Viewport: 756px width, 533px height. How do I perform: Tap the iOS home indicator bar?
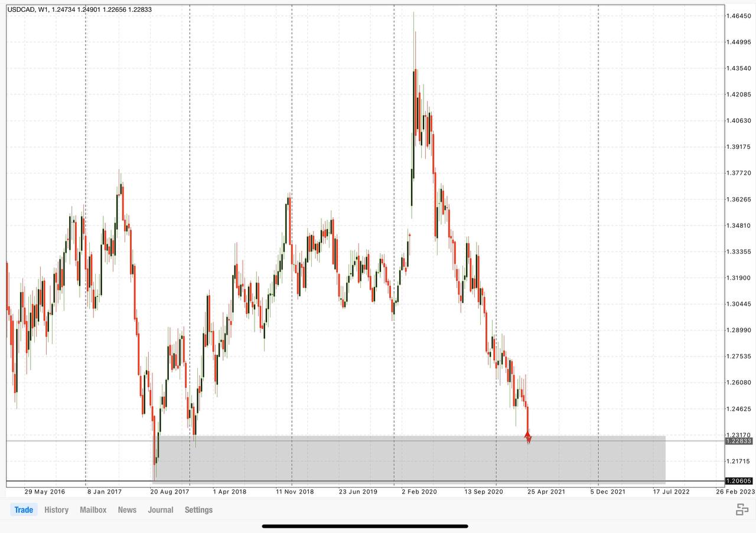365,526
